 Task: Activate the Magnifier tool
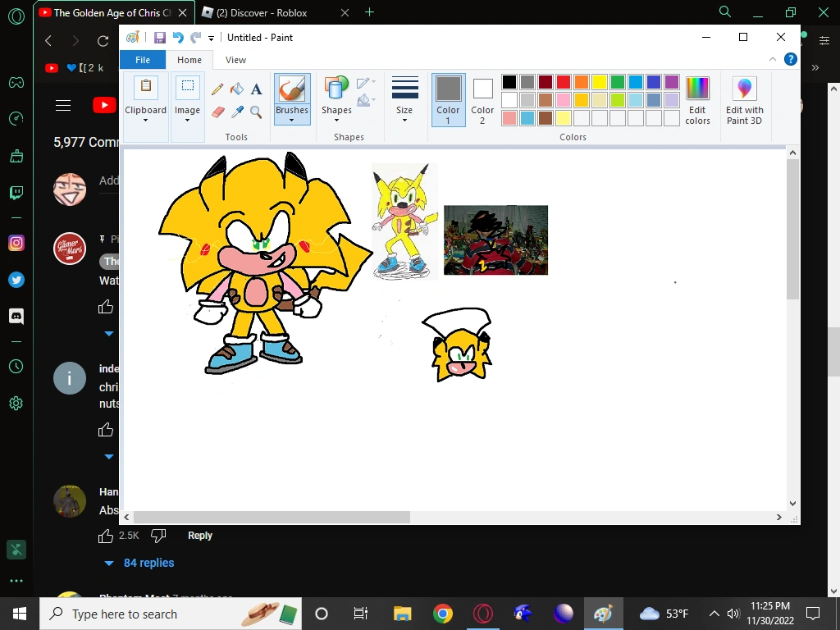256,112
